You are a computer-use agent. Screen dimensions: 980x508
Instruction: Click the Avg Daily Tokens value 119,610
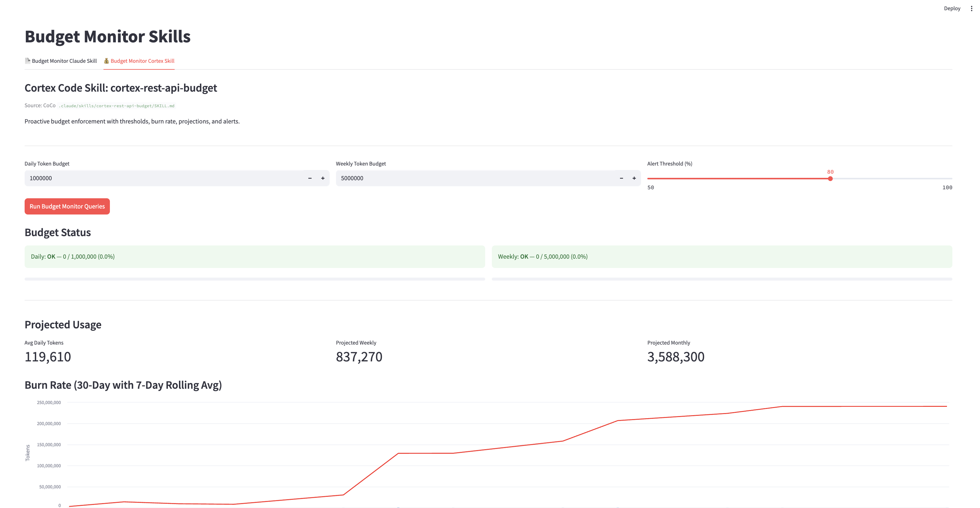point(47,357)
